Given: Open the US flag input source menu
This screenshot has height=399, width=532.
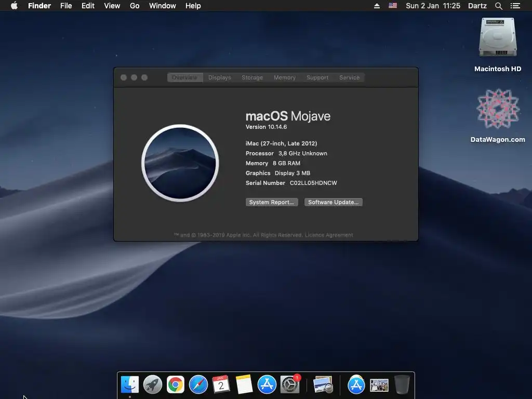Looking at the screenshot, I should pyautogui.click(x=393, y=5).
